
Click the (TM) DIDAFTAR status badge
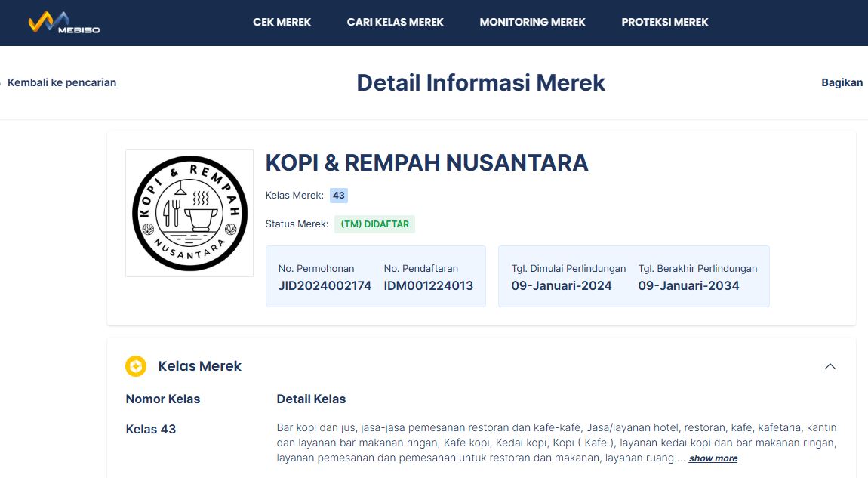pyautogui.click(x=375, y=224)
